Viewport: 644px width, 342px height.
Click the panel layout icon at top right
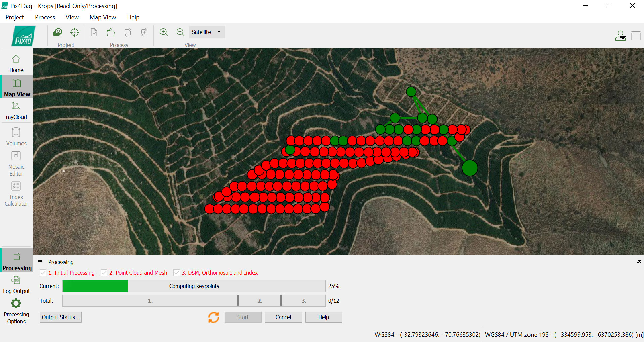coord(636,36)
